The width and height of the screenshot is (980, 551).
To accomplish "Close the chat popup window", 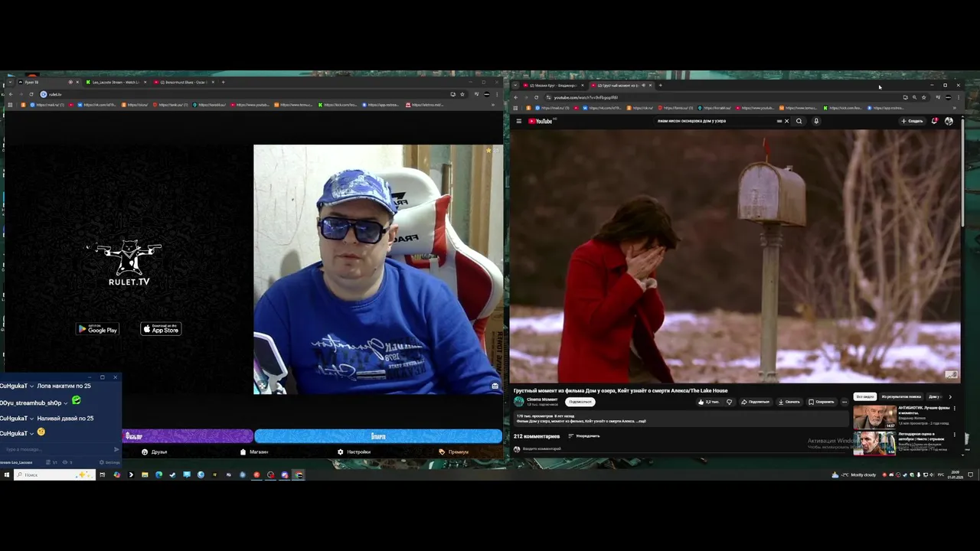I will [116, 377].
